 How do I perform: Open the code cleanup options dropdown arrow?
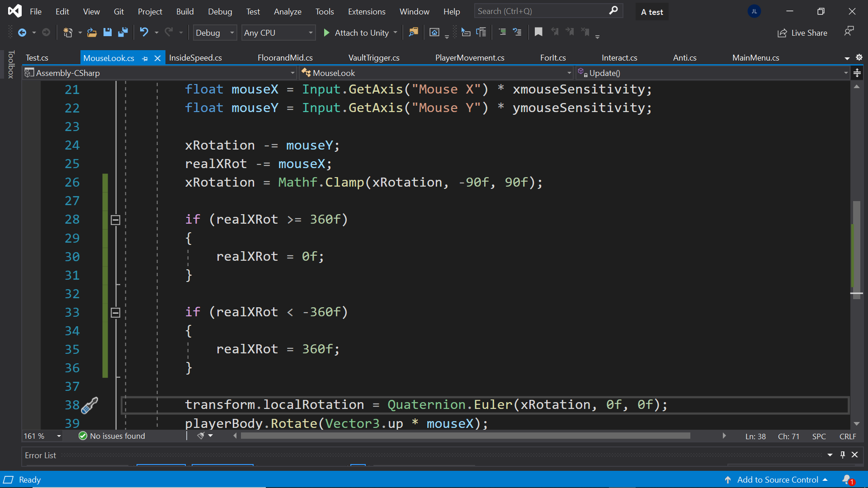pyautogui.click(x=211, y=436)
